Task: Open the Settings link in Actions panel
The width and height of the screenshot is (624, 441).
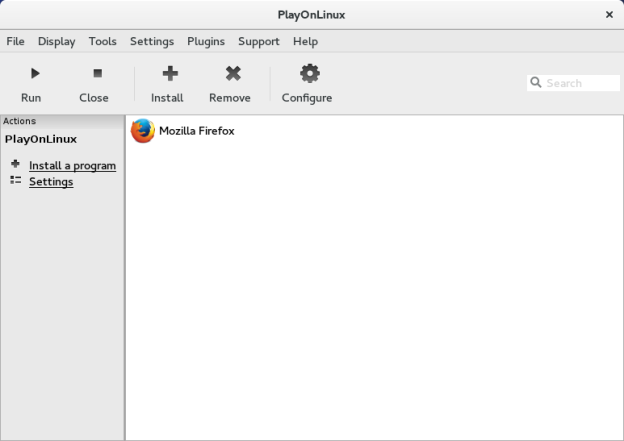Action: coord(51,182)
